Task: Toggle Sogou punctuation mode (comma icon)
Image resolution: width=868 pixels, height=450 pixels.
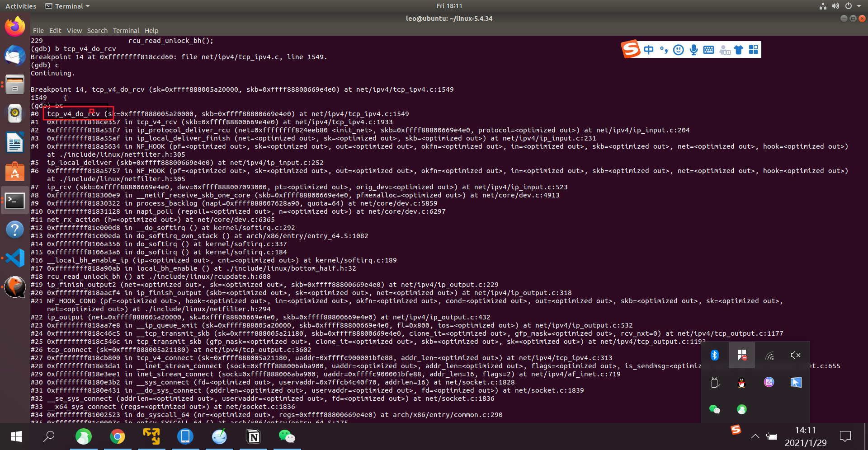Action: (x=664, y=50)
